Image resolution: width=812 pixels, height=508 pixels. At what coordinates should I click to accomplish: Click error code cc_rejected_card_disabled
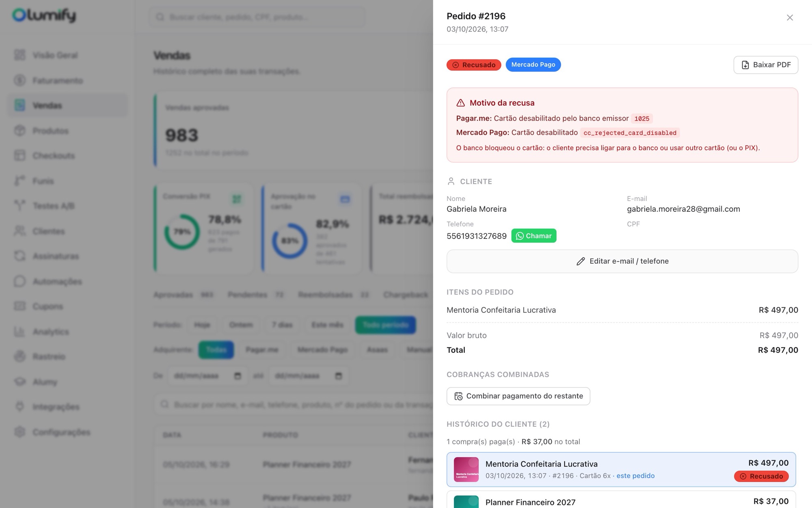(x=630, y=133)
